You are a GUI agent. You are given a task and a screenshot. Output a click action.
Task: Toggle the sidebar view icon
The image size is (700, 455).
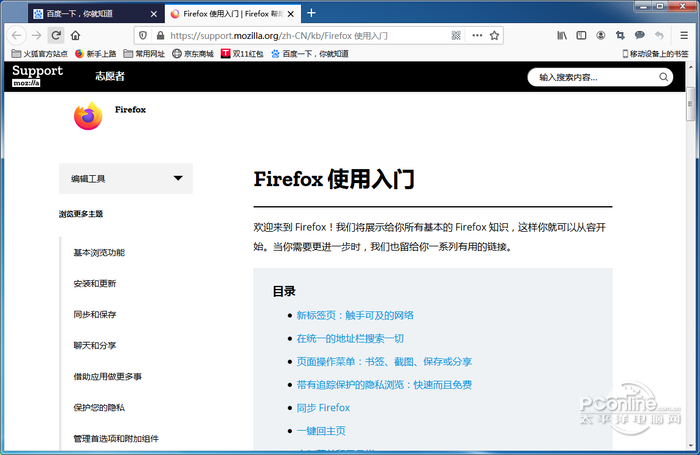tap(581, 35)
